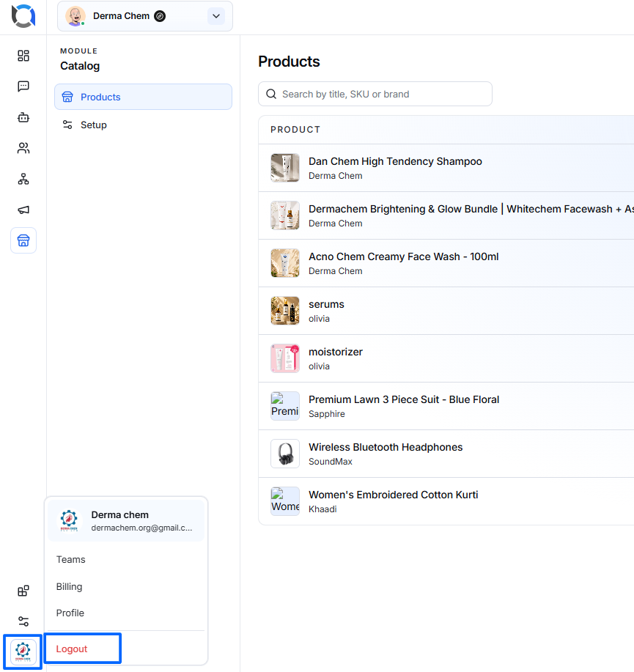Open the moistorizer product title
Viewport: 634px width, 672px height.
(x=336, y=352)
